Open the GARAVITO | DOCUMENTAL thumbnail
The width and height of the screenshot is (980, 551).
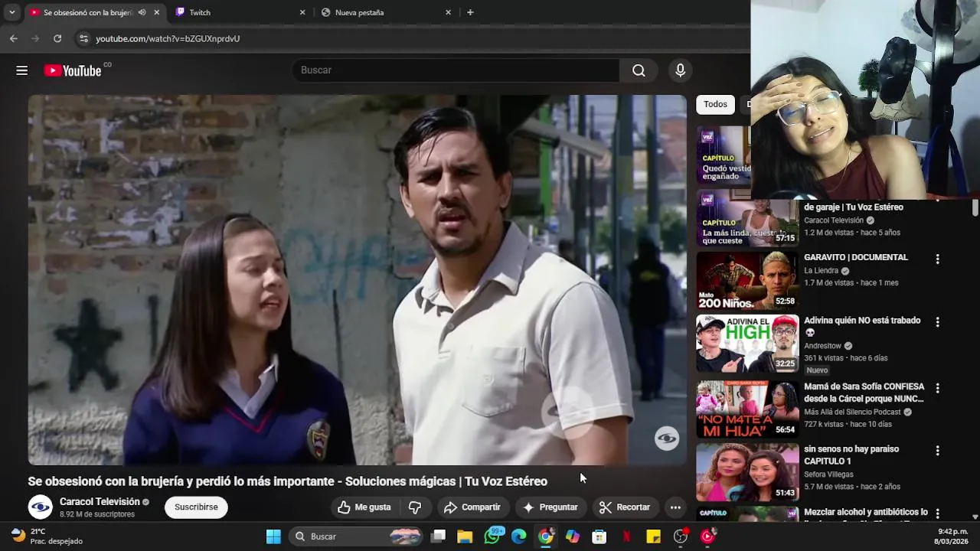coord(747,280)
